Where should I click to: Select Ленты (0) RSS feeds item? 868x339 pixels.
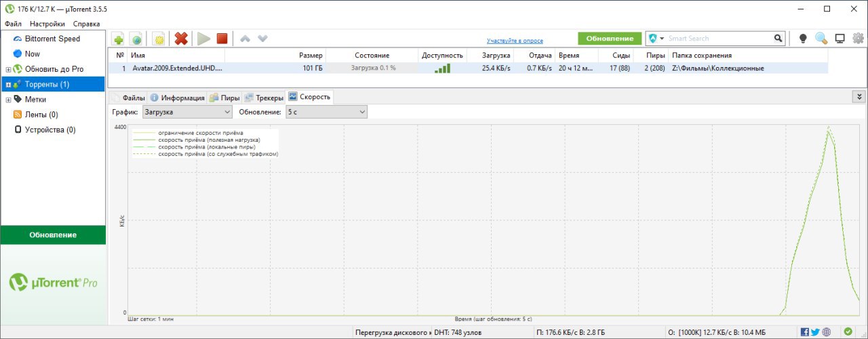pyautogui.click(x=41, y=115)
